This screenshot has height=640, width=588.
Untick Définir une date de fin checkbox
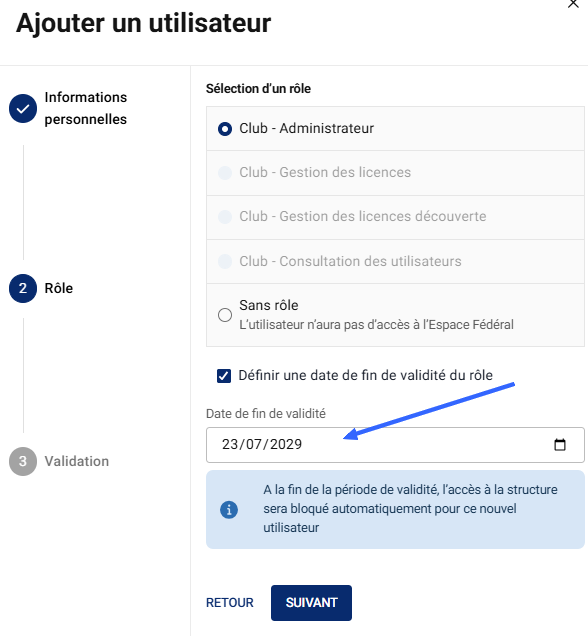click(x=224, y=376)
